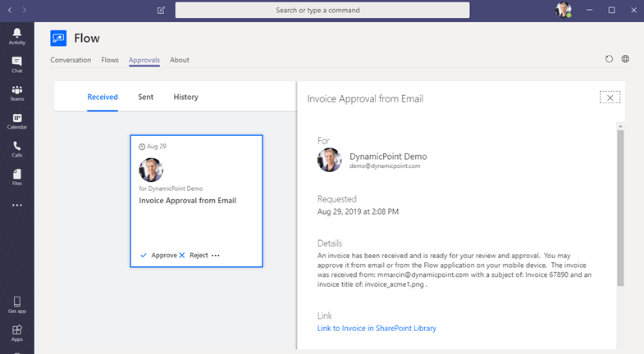Viewport: 644px width, 354px height.
Task: Select the Approvals tab
Action: pos(144,60)
